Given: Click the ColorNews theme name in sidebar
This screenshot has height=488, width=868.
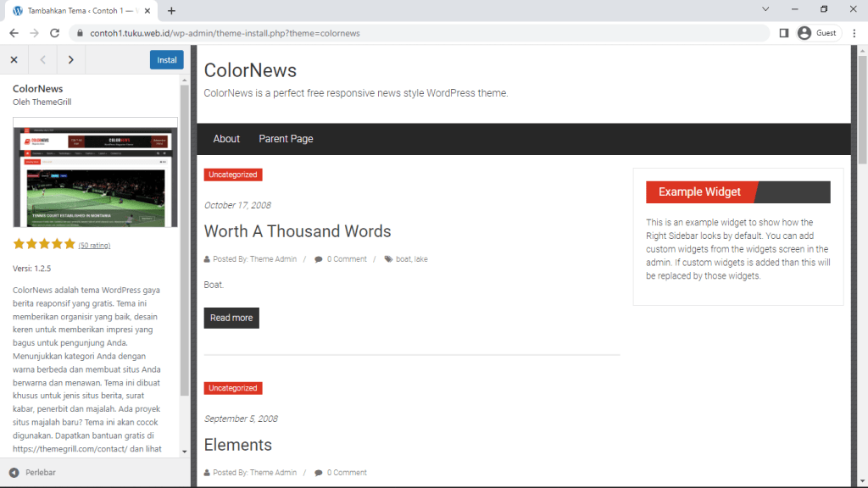Looking at the screenshot, I should pos(37,88).
